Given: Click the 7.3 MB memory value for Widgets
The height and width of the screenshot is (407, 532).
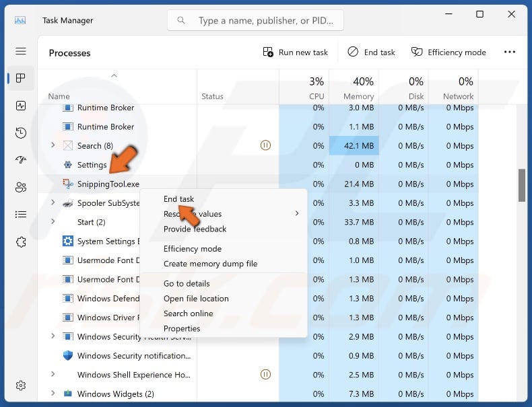Looking at the screenshot, I should (x=362, y=394).
